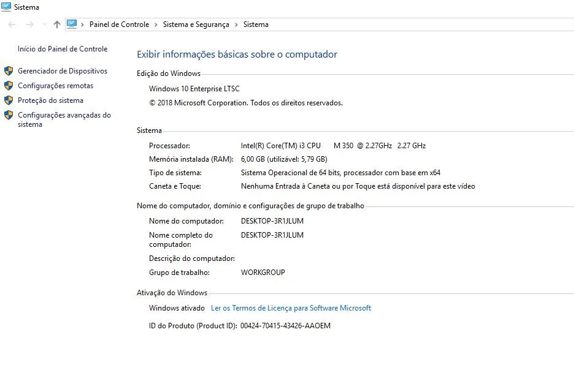
Task: Click the Caneta e Toque value text
Action: [x=358, y=186]
